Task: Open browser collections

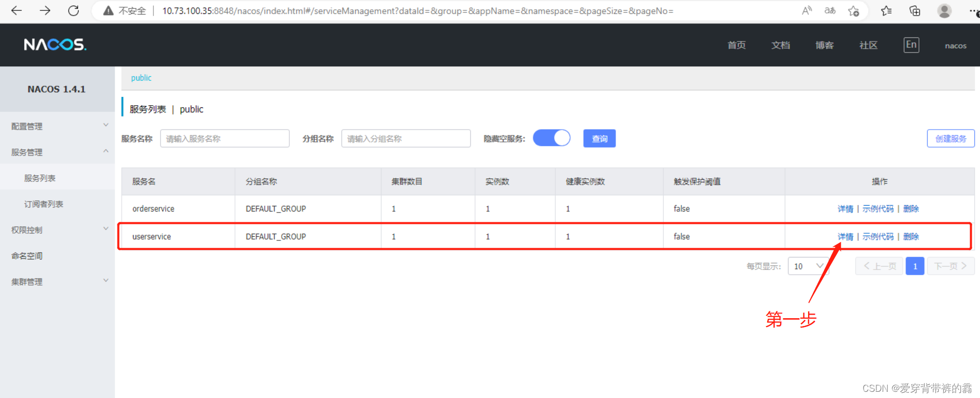Action: [x=915, y=11]
